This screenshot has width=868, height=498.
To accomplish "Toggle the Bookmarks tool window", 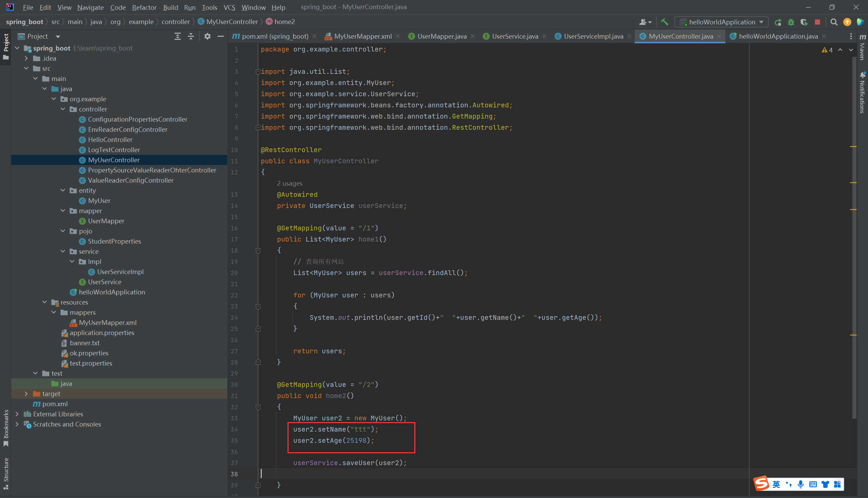I will pyautogui.click(x=6, y=428).
